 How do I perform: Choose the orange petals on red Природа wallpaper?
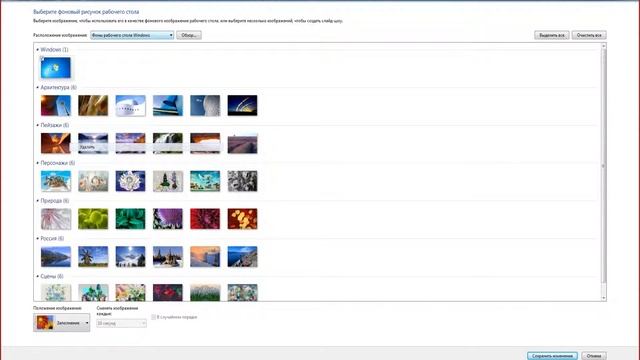[242, 219]
